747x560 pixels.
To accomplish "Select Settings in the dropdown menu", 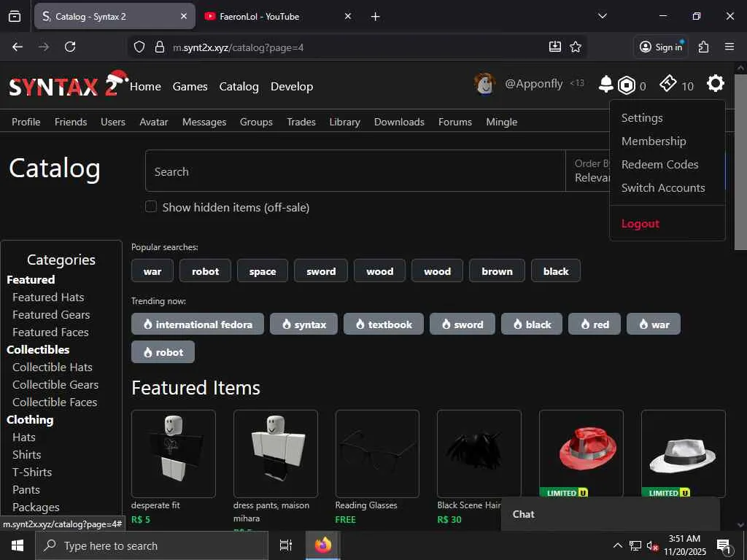I will (642, 117).
